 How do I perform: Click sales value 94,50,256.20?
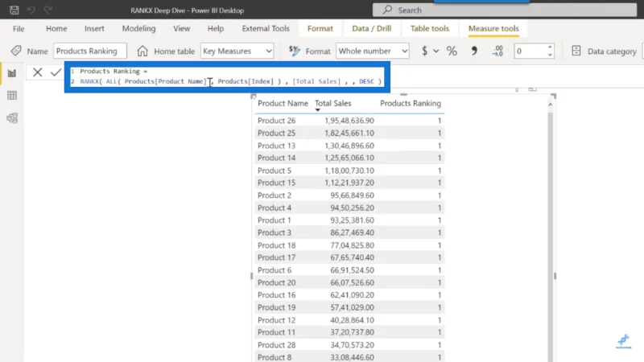pyautogui.click(x=352, y=208)
